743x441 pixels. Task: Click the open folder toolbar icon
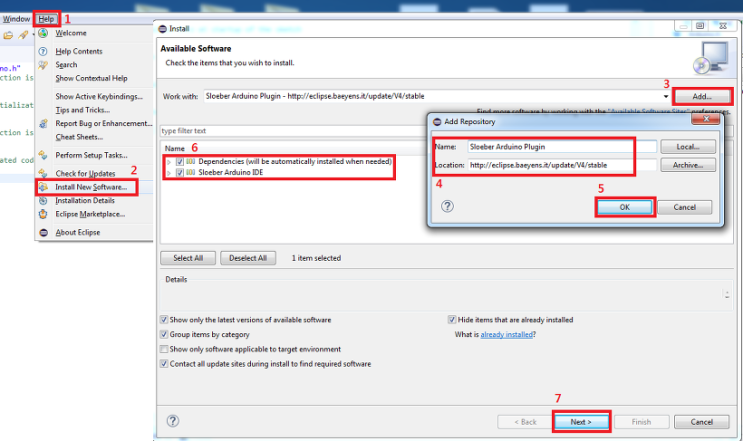pyautogui.click(x=8, y=36)
